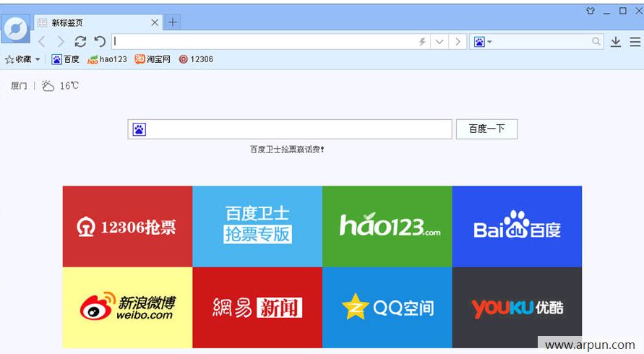Image resolution: width=644 pixels, height=354 pixels.
Task: Focus the Baidu page search field
Action: click(290, 129)
